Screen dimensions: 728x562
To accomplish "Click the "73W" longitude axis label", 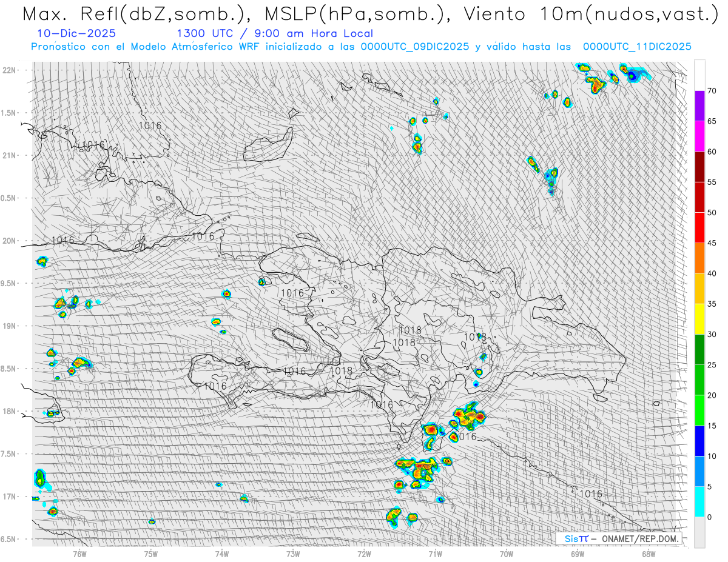I will (x=293, y=553).
